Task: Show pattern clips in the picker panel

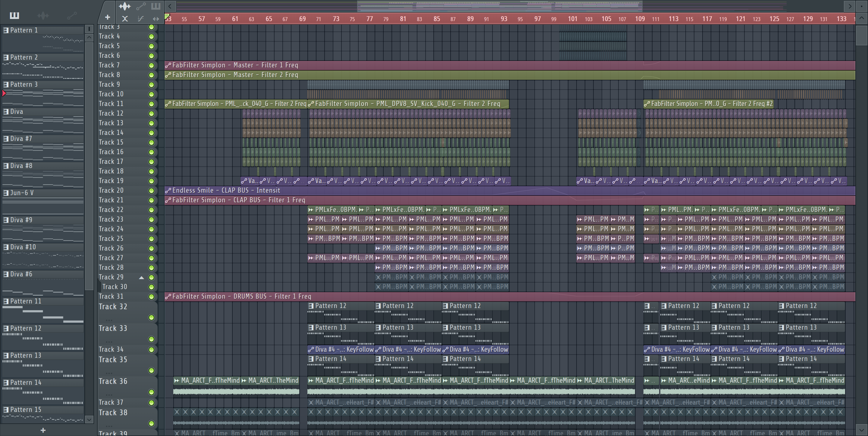Action: point(14,15)
